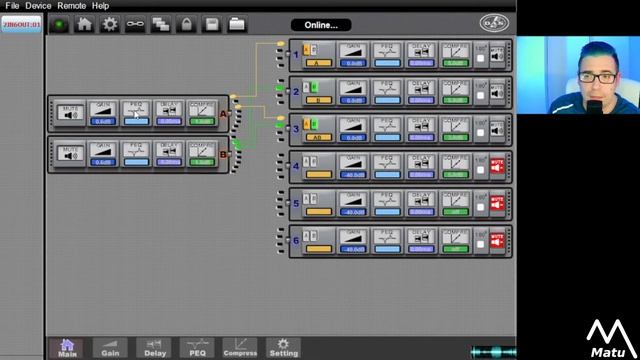Open PEQ block of input A

click(136, 113)
